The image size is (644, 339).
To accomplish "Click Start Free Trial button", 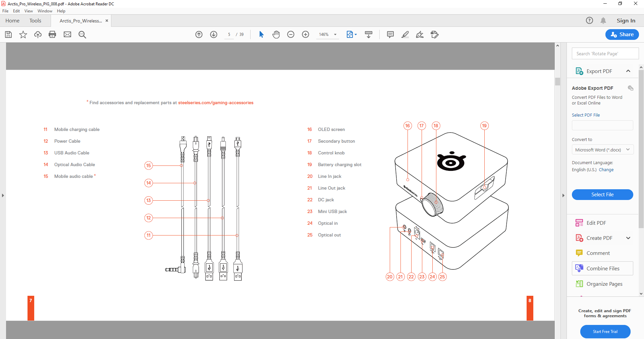I will 605,332.
